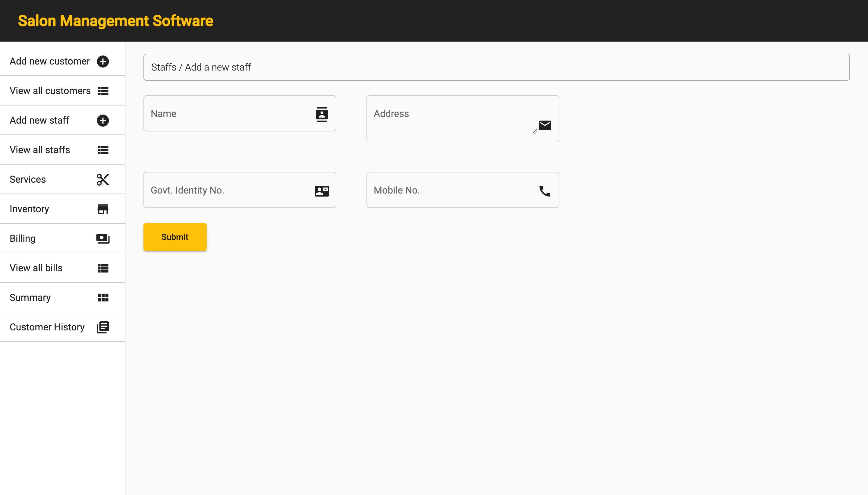
Task: Click the scissors icon next to Services
Action: click(103, 179)
